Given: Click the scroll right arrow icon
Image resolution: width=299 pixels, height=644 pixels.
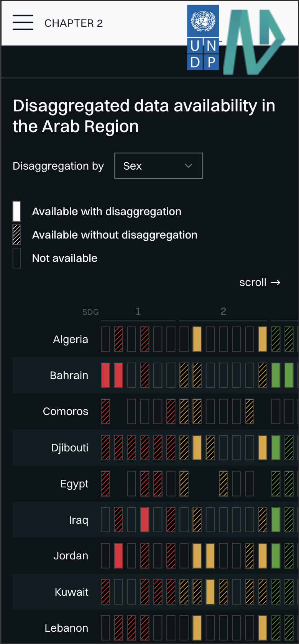Looking at the screenshot, I should (276, 283).
